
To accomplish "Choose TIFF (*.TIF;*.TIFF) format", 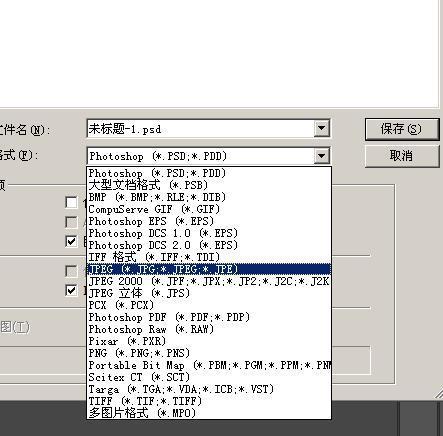I will pos(209,401).
